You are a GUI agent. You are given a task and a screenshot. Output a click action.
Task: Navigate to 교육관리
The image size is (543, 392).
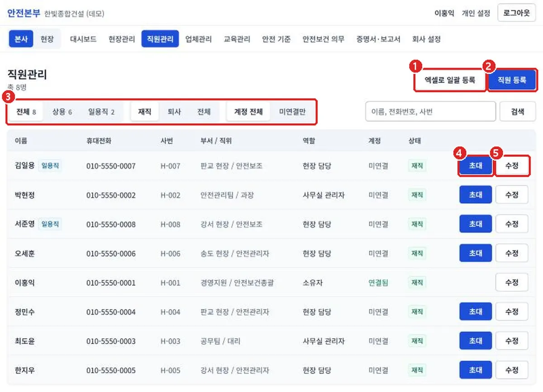[237, 39]
